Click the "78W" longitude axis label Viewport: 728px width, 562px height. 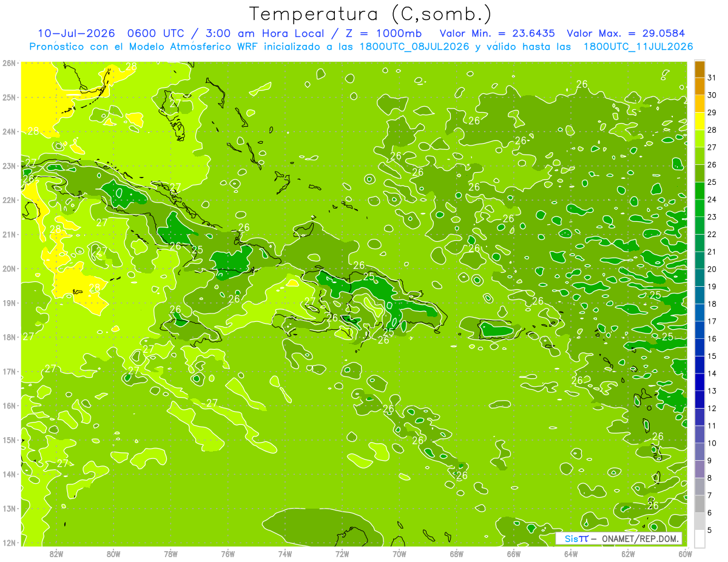170,554
